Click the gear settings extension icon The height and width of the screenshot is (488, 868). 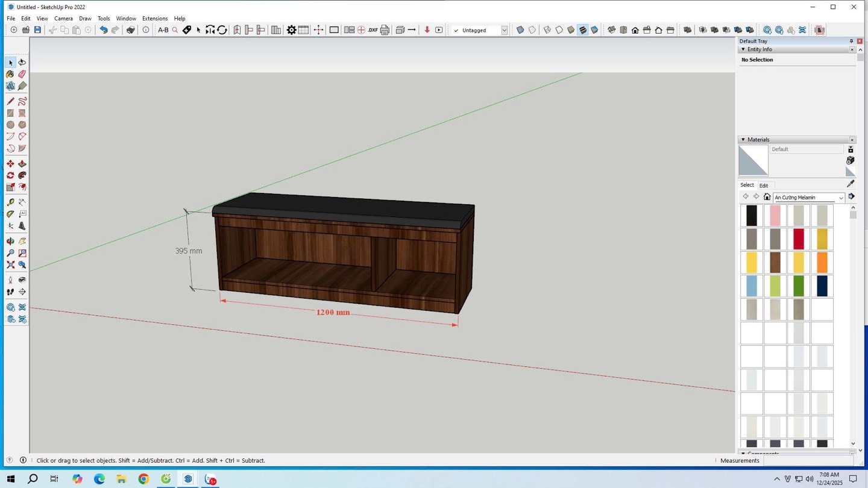coord(291,30)
